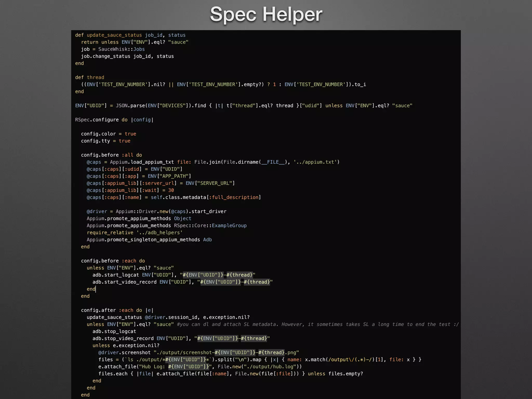Click the '@caps[:caps][:udid] = ENV["UDID"]' line
Screen dimensions: 532x399
pyautogui.click(x=135, y=169)
